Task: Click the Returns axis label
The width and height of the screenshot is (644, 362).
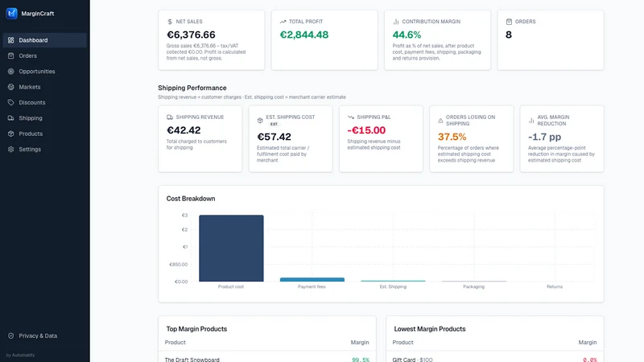Action: [x=555, y=287]
